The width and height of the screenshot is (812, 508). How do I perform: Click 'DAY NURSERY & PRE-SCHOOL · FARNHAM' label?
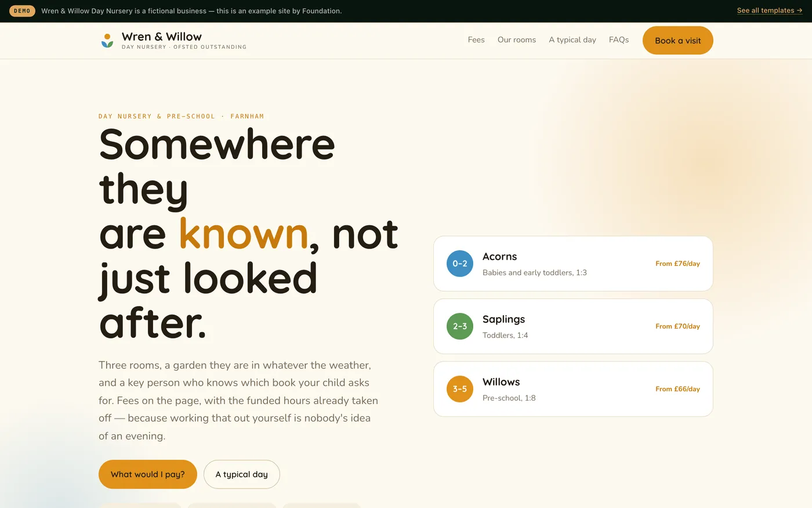pyautogui.click(x=181, y=116)
